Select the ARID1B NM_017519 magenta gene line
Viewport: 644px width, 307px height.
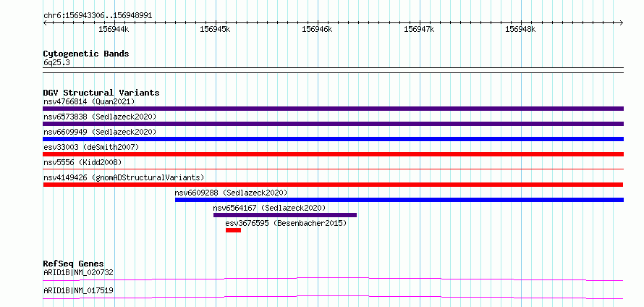point(333,297)
